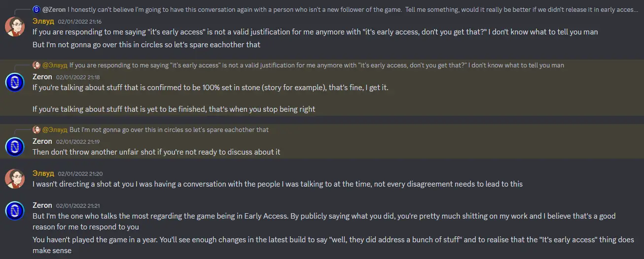
Task: Click the @Zeron mention in the top reply
Action: 54,9
